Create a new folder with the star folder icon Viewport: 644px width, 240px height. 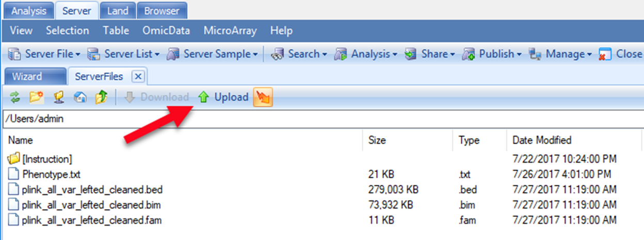[x=36, y=97]
